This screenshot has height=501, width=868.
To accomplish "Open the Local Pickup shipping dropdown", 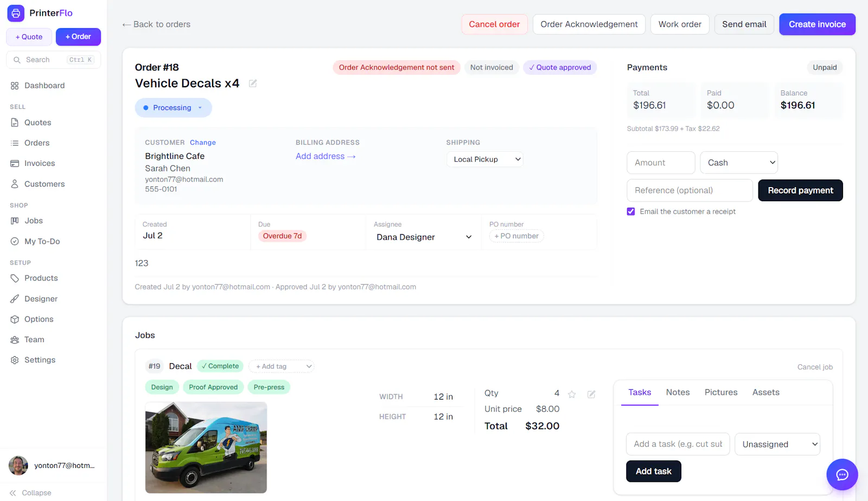I will 485,159.
